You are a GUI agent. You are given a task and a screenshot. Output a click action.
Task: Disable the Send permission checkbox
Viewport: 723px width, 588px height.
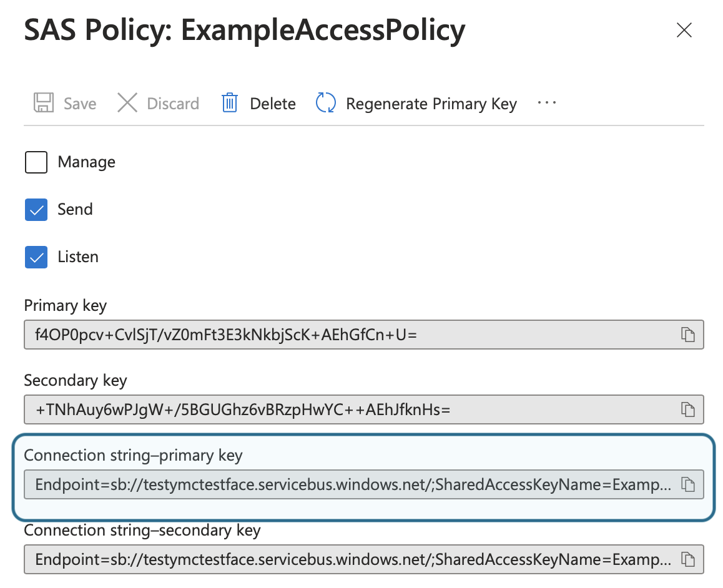(x=36, y=210)
